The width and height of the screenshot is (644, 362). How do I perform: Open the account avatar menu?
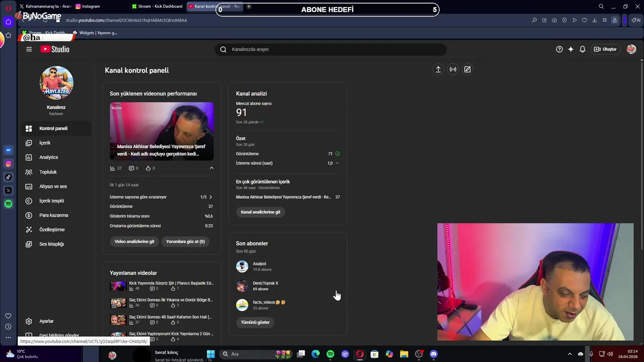pos(631,49)
